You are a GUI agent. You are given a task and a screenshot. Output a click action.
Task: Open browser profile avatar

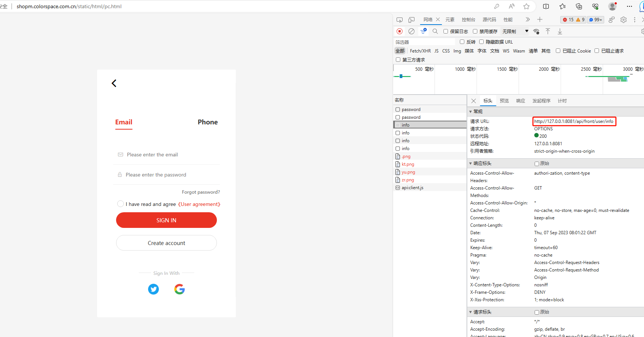coord(612,6)
